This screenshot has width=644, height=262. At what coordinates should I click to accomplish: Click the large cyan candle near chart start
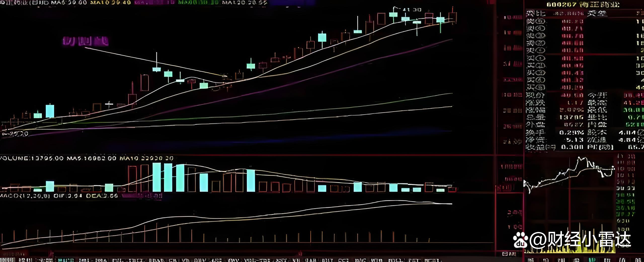(50, 111)
